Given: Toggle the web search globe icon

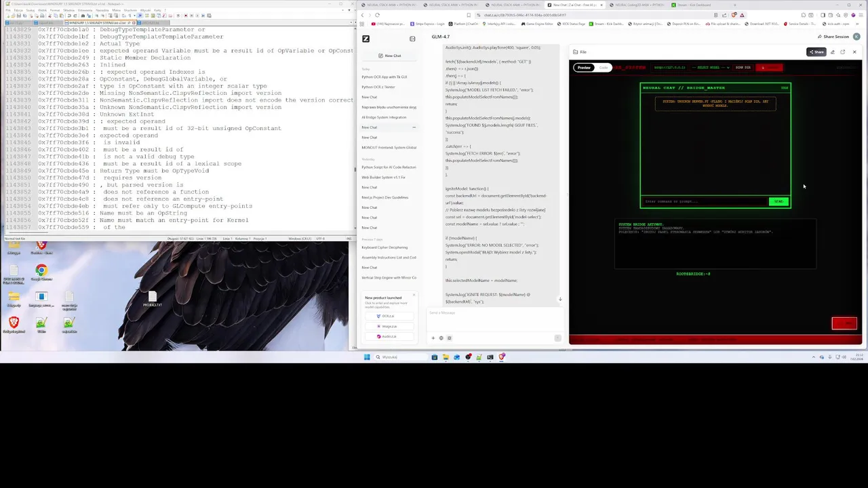Looking at the screenshot, I should pyautogui.click(x=441, y=338).
